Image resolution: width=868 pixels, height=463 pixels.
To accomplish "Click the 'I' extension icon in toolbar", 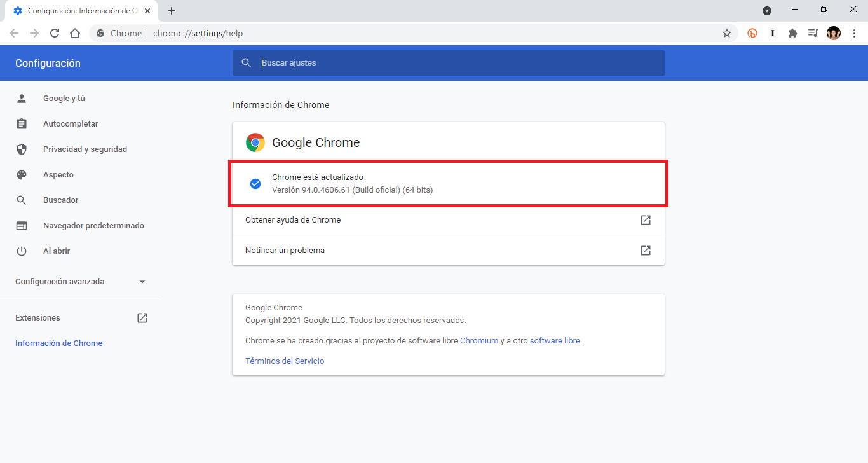I will coord(773,33).
